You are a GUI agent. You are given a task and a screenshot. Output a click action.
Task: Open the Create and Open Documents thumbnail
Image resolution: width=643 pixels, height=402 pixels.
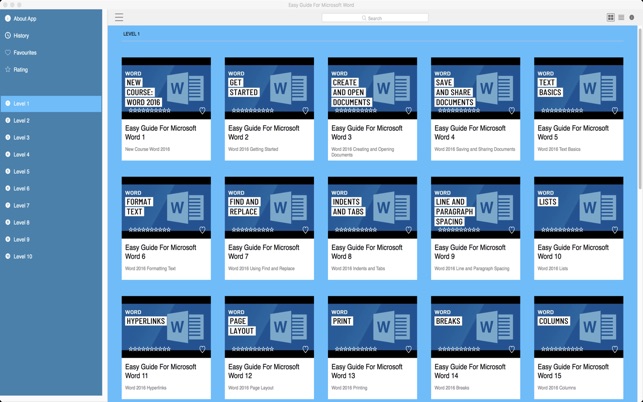click(x=372, y=88)
